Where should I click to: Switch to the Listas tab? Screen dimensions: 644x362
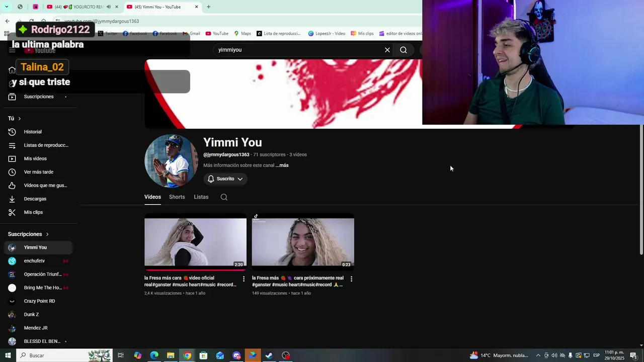[x=201, y=197]
